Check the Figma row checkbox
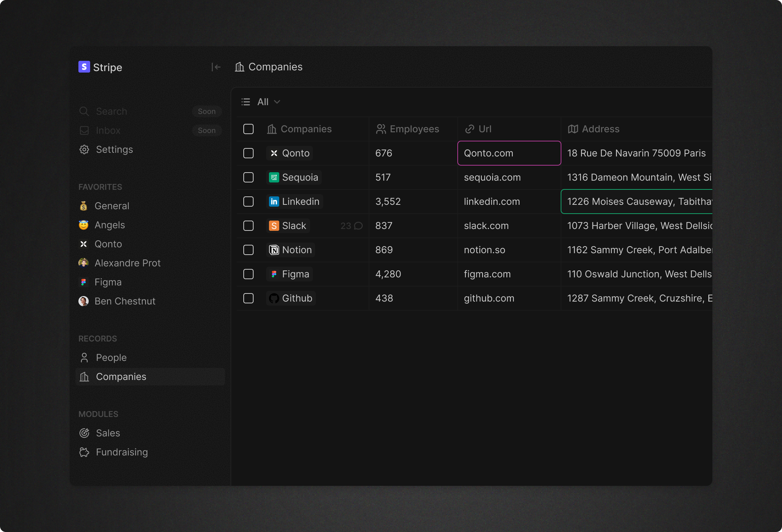The height and width of the screenshot is (532, 782). point(248,274)
